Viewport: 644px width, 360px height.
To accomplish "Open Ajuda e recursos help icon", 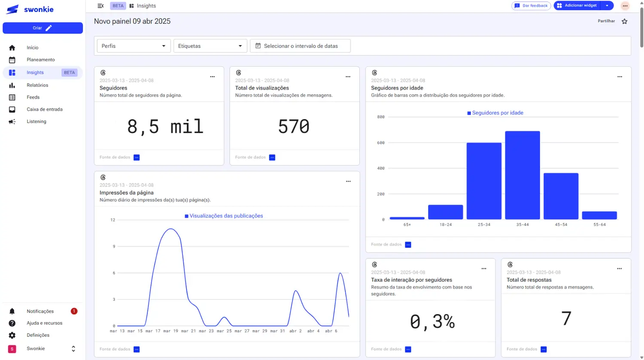I will click(12, 323).
